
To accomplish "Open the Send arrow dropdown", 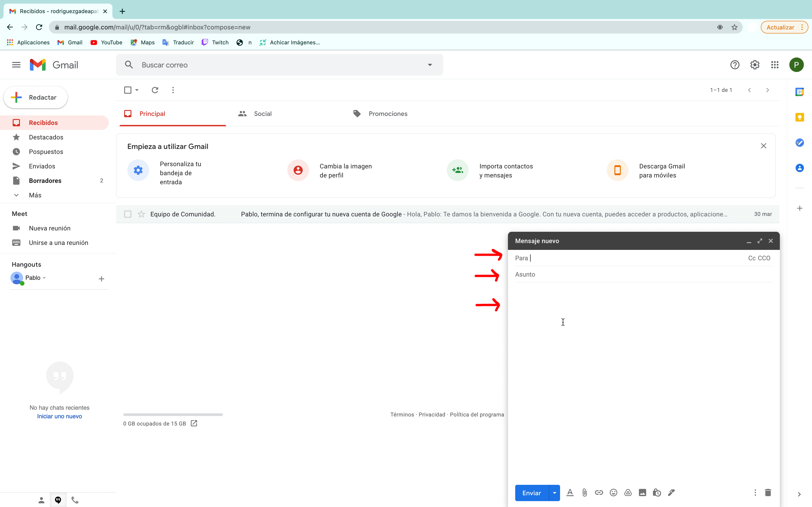I will (554, 492).
